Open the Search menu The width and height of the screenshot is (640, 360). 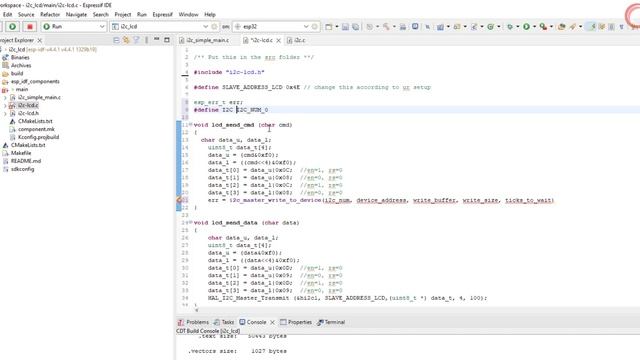pyautogui.click(x=100, y=14)
